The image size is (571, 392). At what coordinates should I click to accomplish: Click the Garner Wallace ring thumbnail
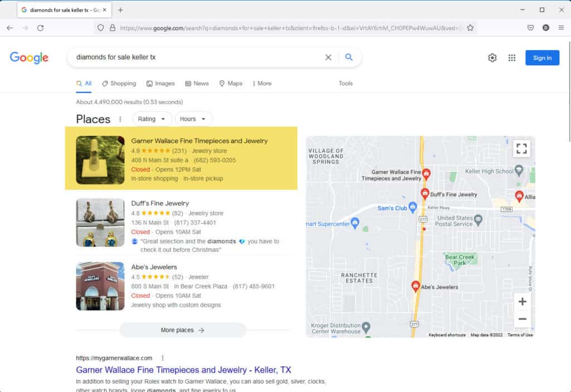(x=100, y=160)
